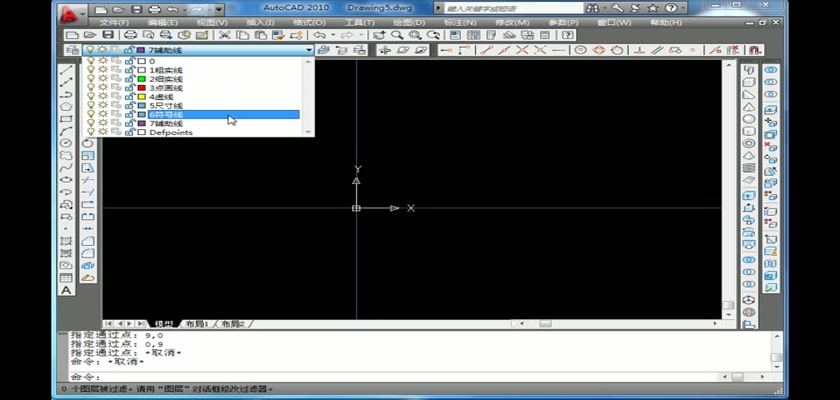Open the 绘图(D) menu
This screenshot has height=400, width=840.
(x=409, y=22)
